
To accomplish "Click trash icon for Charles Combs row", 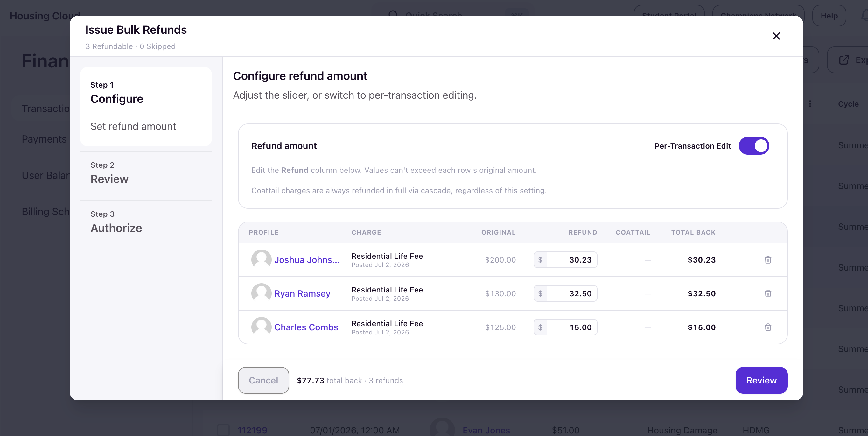I will (768, 327).
